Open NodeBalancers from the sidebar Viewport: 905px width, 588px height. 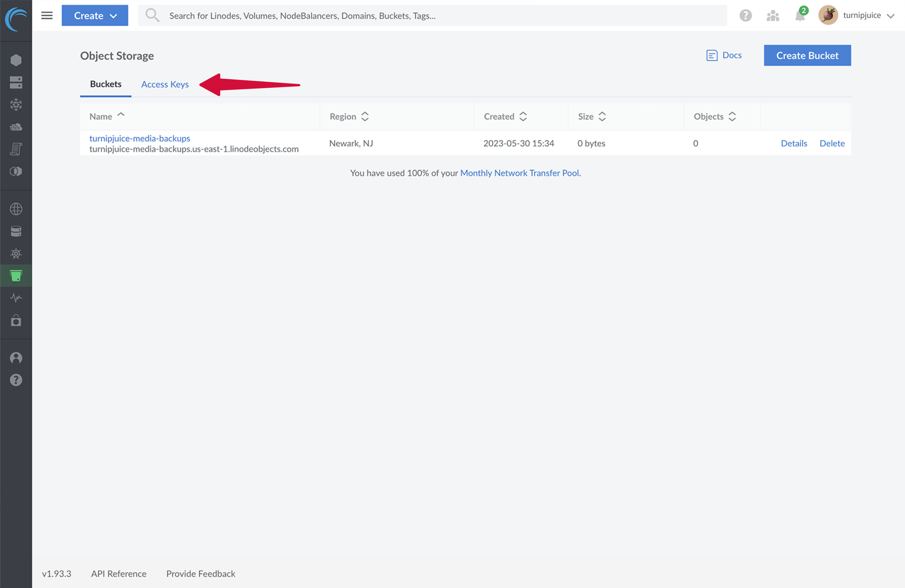pyautogui.click(x=16, y=104)
